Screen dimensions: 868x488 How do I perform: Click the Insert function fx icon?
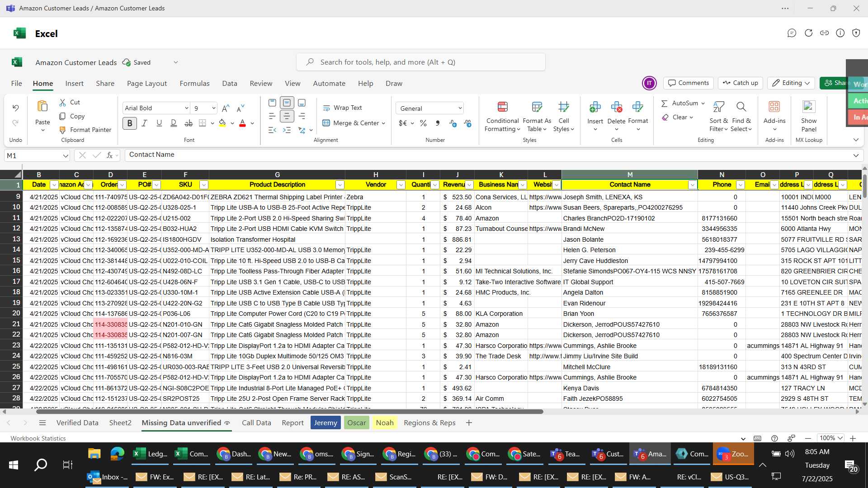[109, 155]
